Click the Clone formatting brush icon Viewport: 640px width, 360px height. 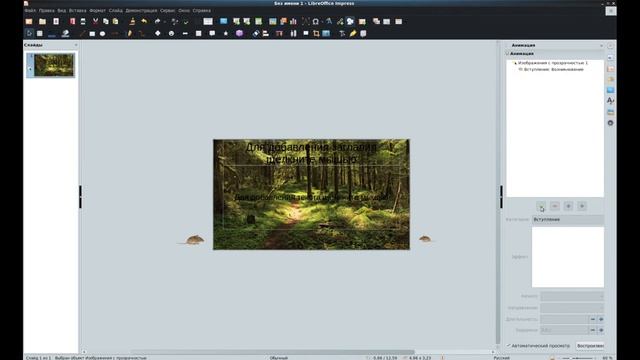(132, 21)
